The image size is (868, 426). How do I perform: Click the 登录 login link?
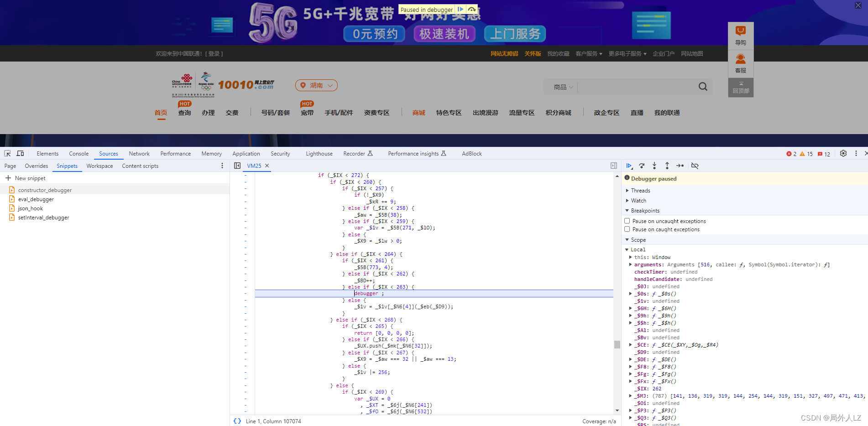click(214, 53)
